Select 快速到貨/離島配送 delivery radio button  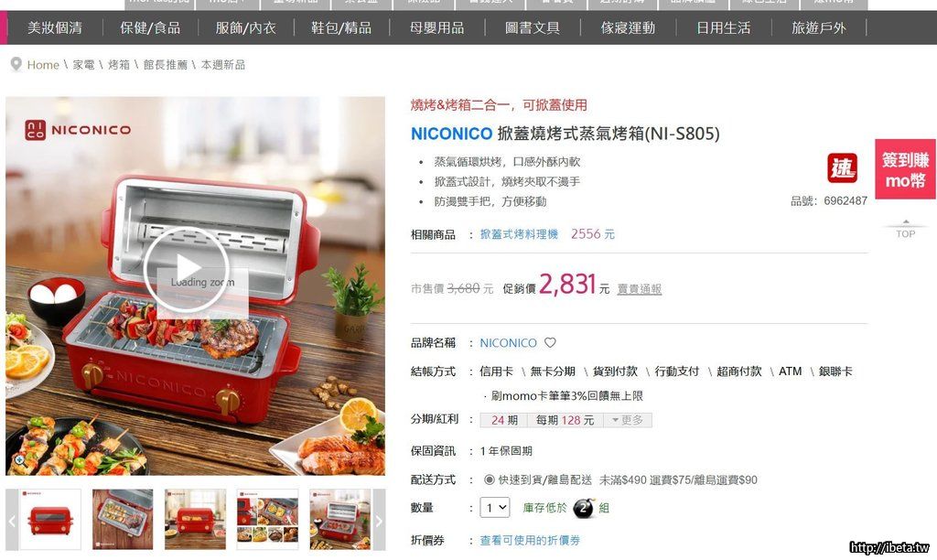pos(489,479)
